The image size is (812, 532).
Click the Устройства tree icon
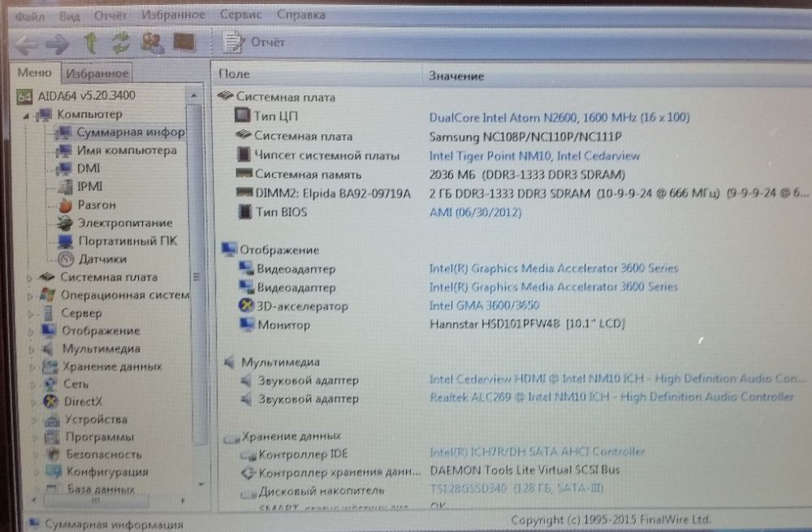click(x=52, y=420)
